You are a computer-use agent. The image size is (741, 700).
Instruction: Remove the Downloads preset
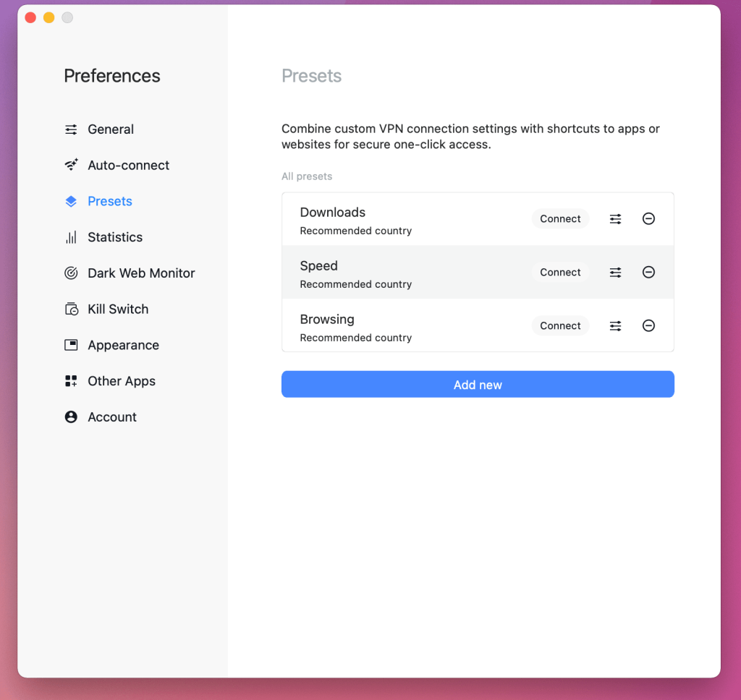648,218
